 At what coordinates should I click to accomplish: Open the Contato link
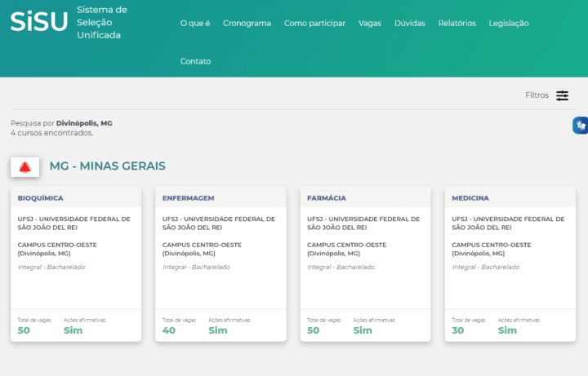pos(195,61)
